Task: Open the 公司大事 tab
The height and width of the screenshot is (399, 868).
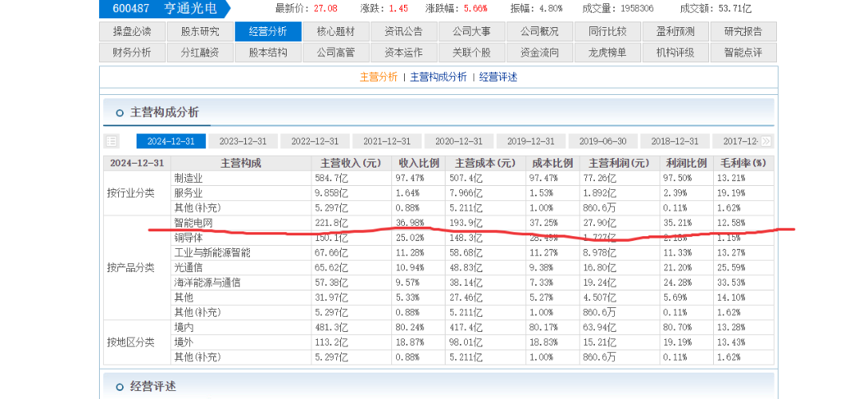Action: (472, 32)
